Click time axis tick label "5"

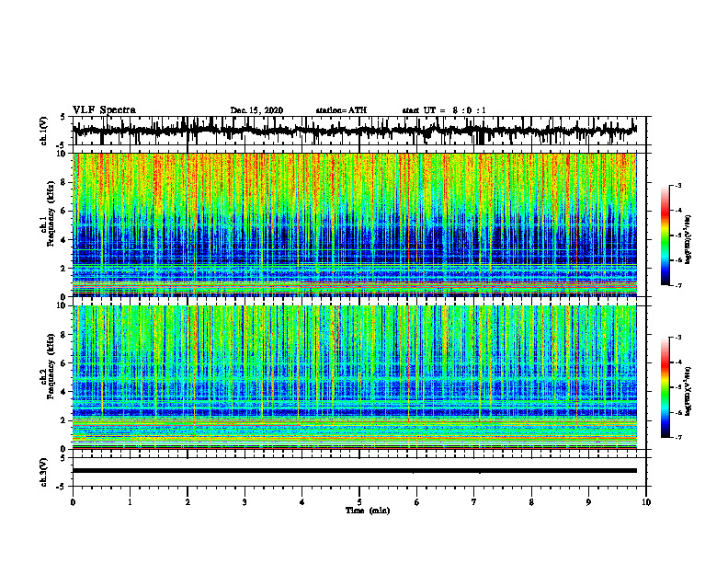359,502
